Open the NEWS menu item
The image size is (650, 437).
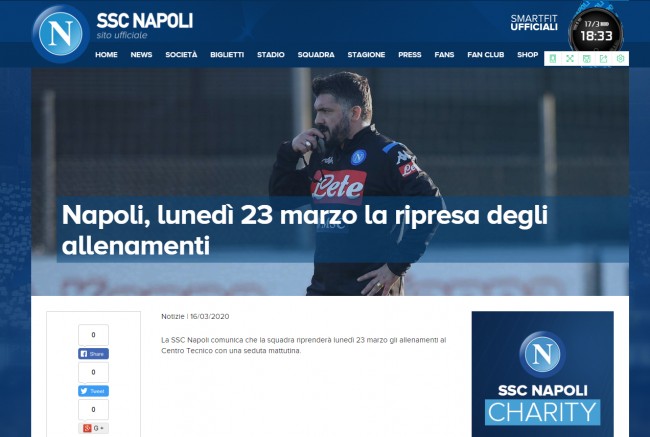click(141, 55)
